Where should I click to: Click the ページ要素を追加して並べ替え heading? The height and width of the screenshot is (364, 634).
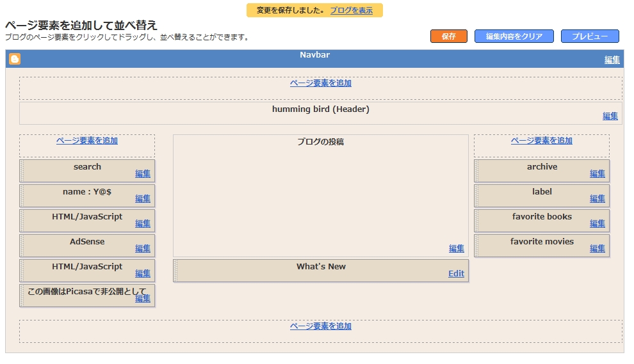(81, 25)
